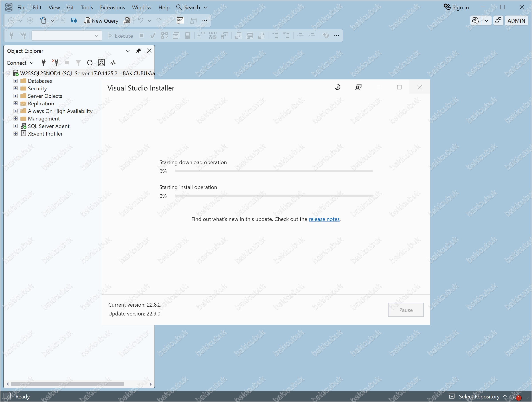Viewport: 532px width, 402px height.
Task: Click the Results to File icon
Action: point(261,35)
